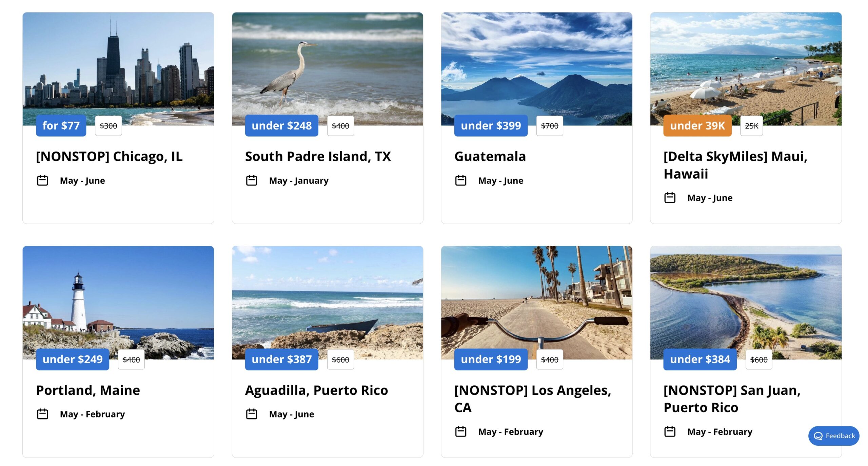Click the calendar icon on Portland, Maine card
868x466 pixels.
coord(43,414)
